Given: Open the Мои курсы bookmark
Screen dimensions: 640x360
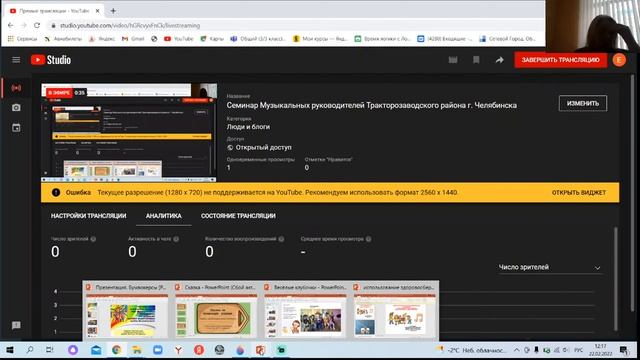Looking at the screenshot, I should tap(320, 39).
